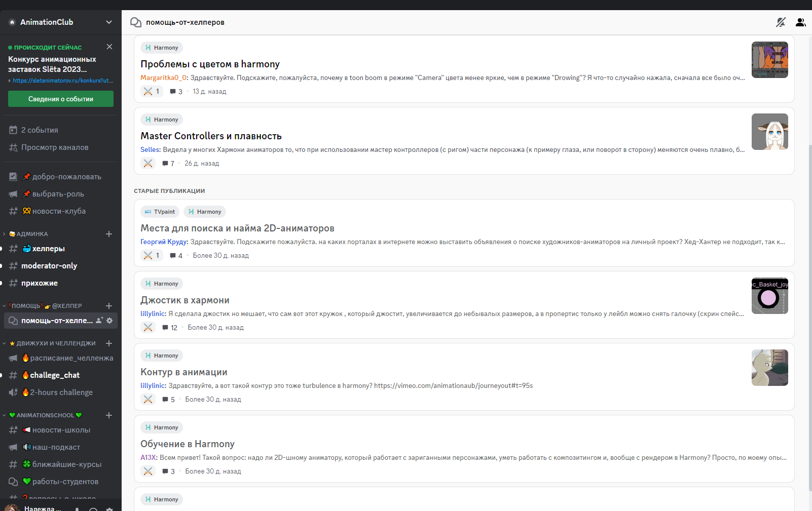The width and height of the screenshot is (812, 511).
Task: Open the post Джостик в хармони
Action: point(185,300)
